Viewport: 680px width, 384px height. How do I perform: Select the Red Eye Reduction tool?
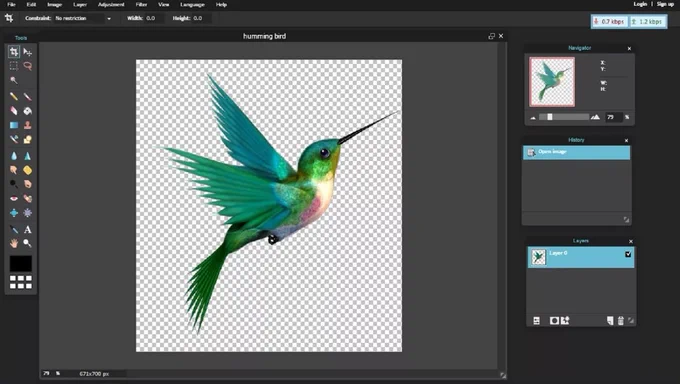pos(14,198)
